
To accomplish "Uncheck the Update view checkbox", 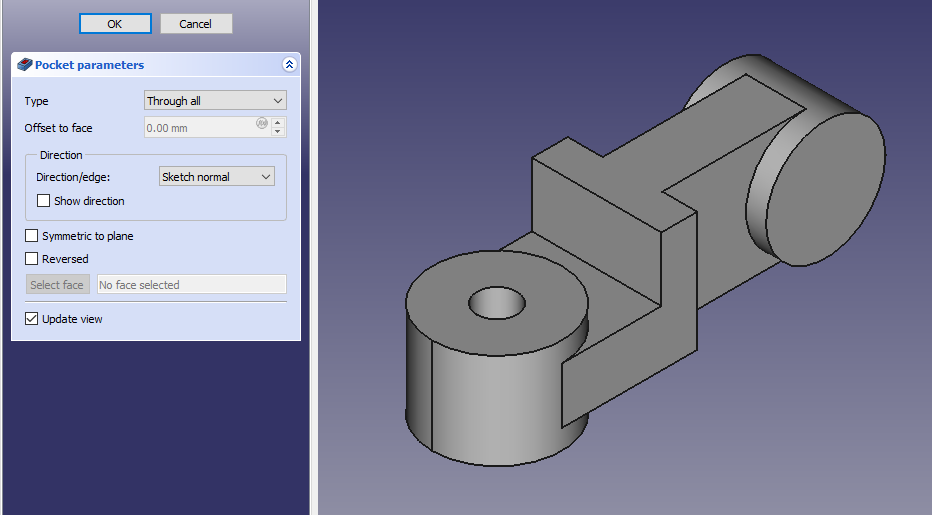I will pos(32,319).
